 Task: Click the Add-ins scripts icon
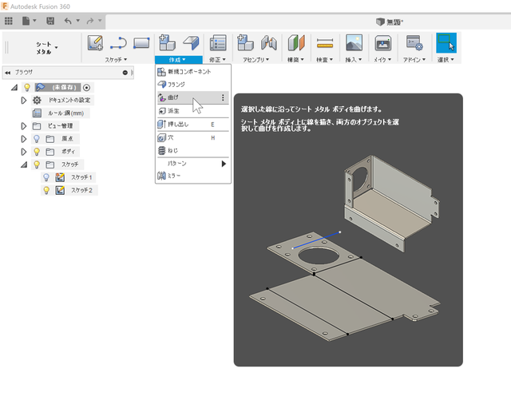414,42
